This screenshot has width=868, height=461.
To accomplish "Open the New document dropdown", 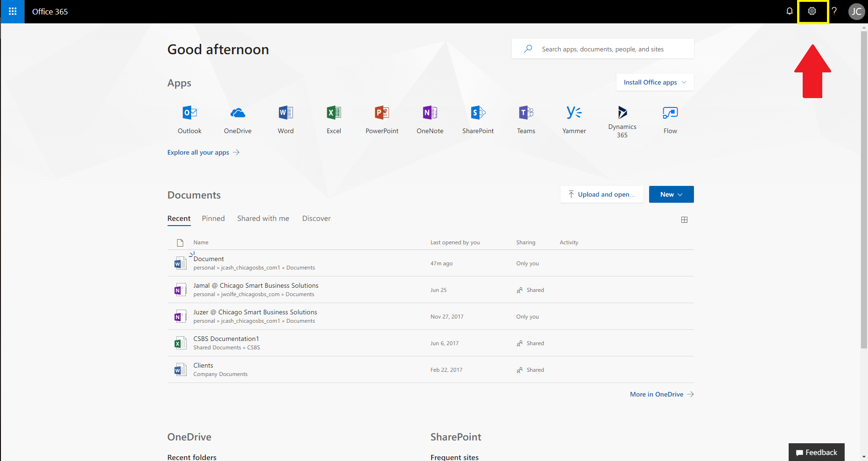I will 671,194.
